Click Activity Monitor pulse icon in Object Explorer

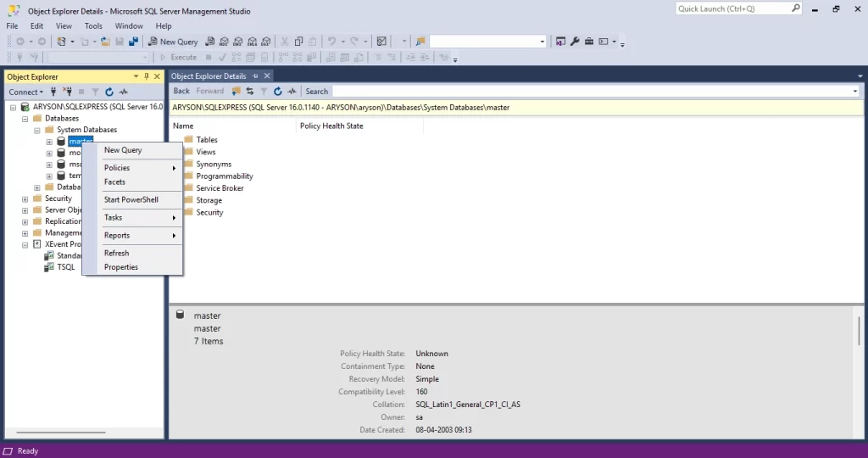(x=124, y=92)
